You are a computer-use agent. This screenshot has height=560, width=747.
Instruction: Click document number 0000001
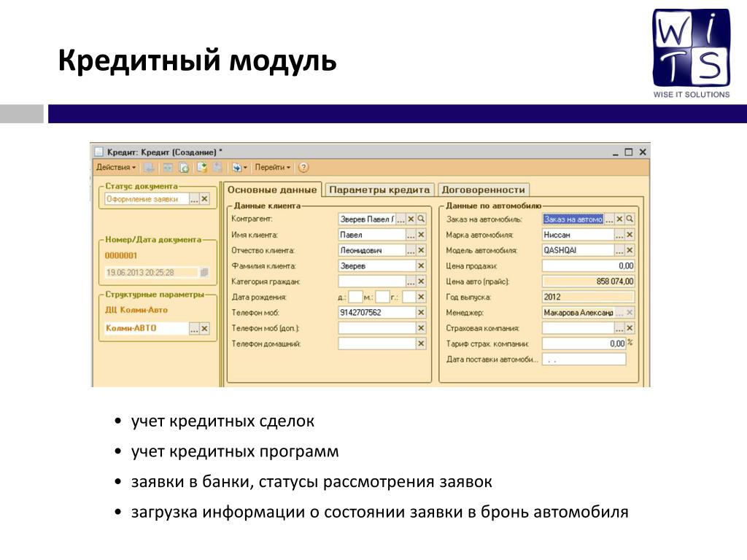[121, 256]
